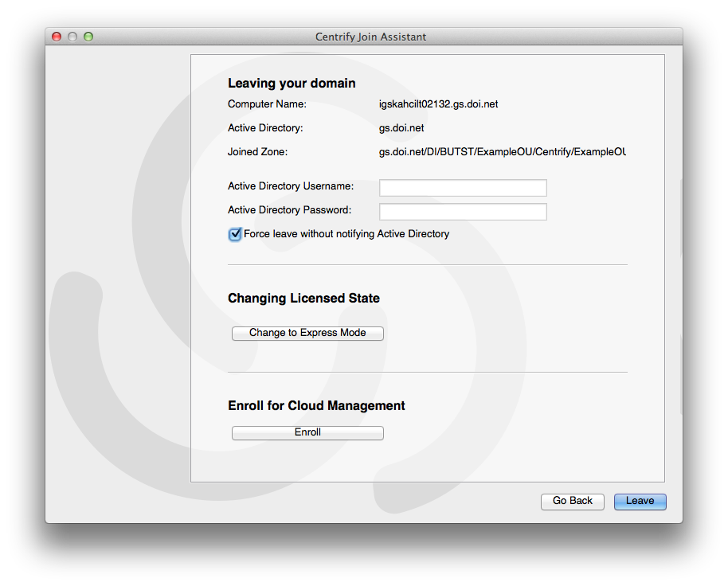Click the Active Directory Username input field
The width and height of the screenshot is (728, 586).
pos(463,187)
